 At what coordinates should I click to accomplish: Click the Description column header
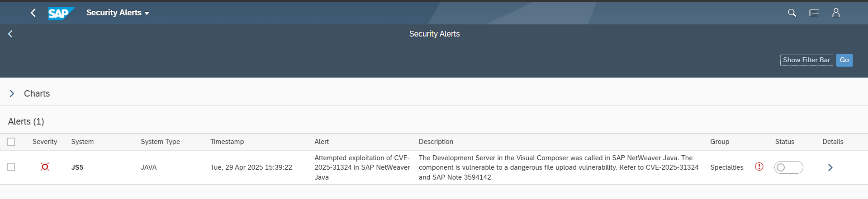point(436,142)
